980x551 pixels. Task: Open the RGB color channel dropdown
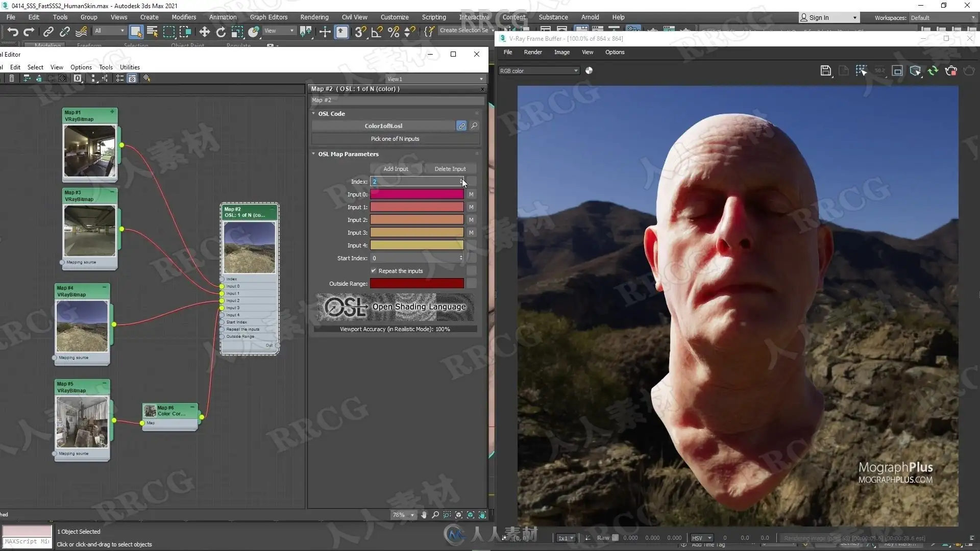point(539,71)
